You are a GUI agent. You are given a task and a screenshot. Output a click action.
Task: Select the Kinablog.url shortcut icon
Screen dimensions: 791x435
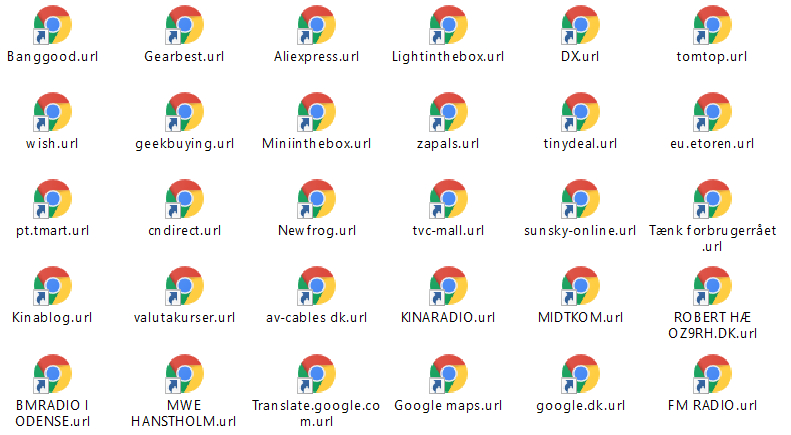pyautogui.click(x=52, y=286)
